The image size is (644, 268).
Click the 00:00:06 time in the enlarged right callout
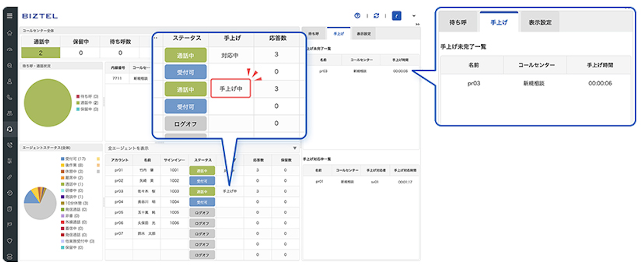tap(600, 83)
